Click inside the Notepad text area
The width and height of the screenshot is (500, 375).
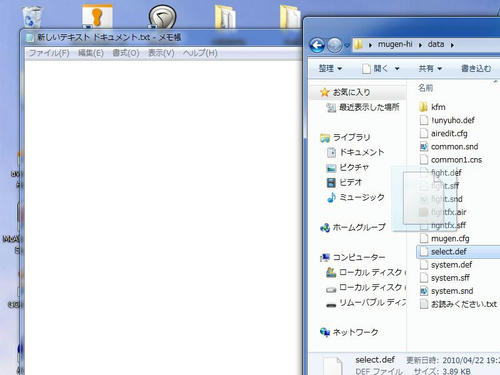(163, 217)
